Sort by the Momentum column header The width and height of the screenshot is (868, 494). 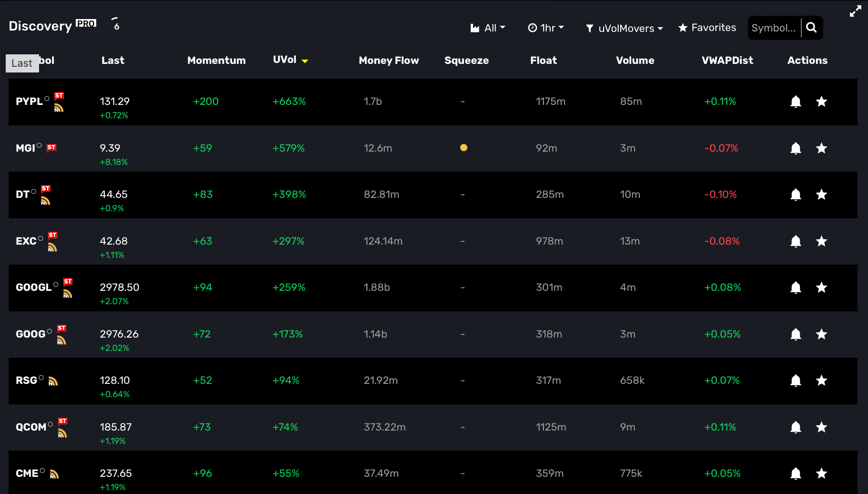tap(216, 60)
